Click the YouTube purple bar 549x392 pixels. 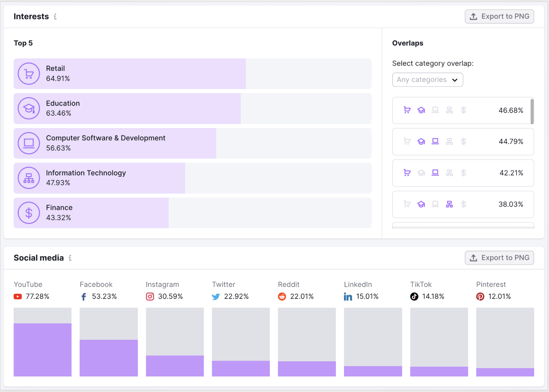click(x=42, y=350)
